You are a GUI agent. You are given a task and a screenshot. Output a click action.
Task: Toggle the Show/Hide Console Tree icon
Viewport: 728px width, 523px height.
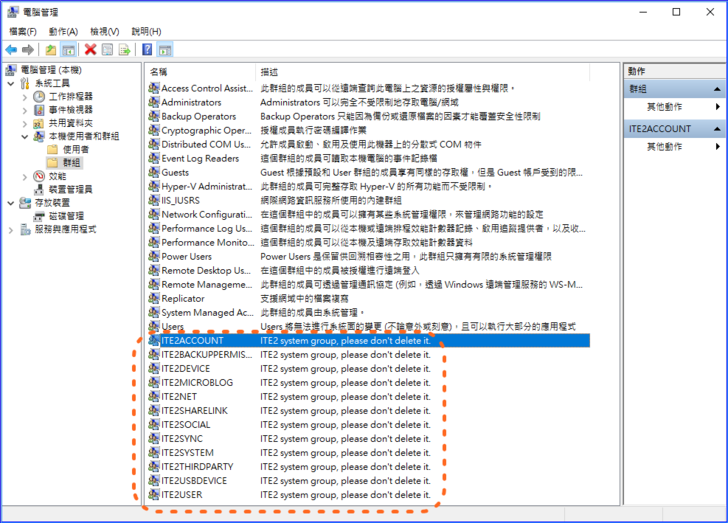coord(69,50)
